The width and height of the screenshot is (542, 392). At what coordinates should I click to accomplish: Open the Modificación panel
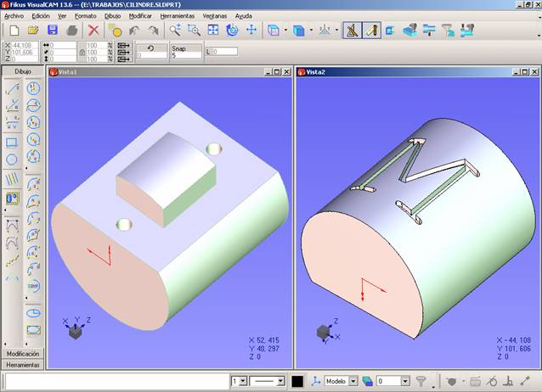coord(23,353)
